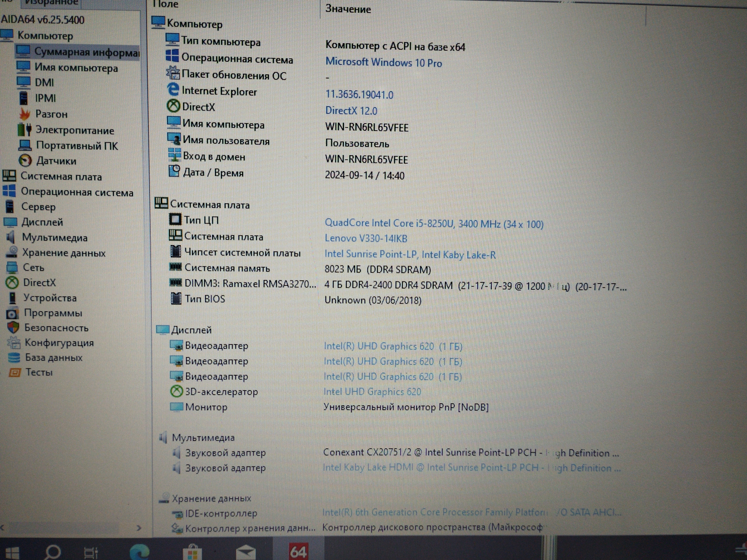Open the DirectX 12.0 link

[351, 111]
